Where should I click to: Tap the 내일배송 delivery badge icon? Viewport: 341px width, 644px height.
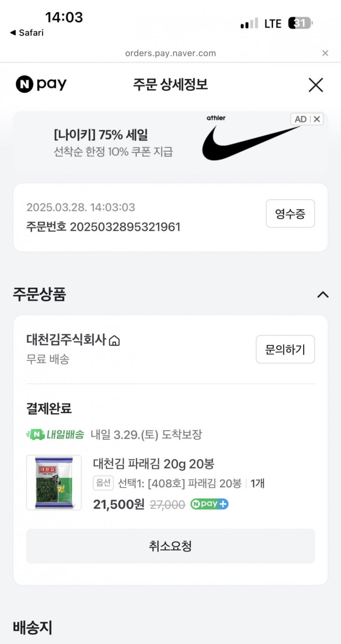(36, 434)
